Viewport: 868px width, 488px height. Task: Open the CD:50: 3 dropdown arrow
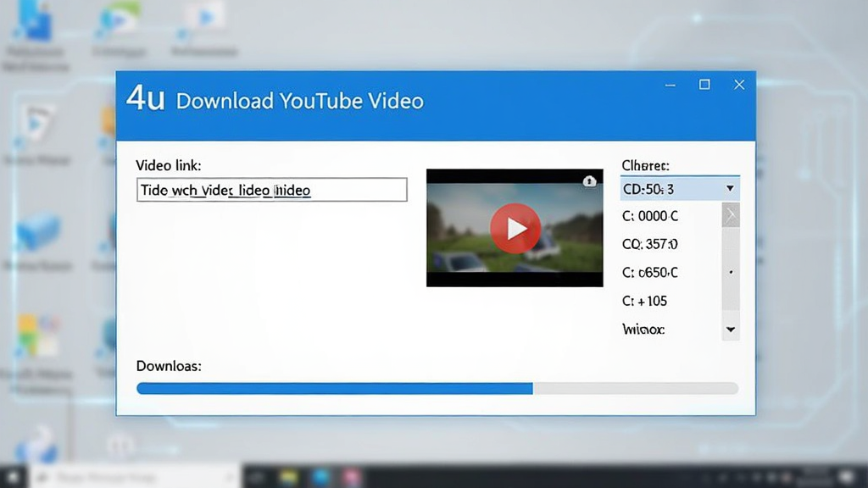(730, 189)
